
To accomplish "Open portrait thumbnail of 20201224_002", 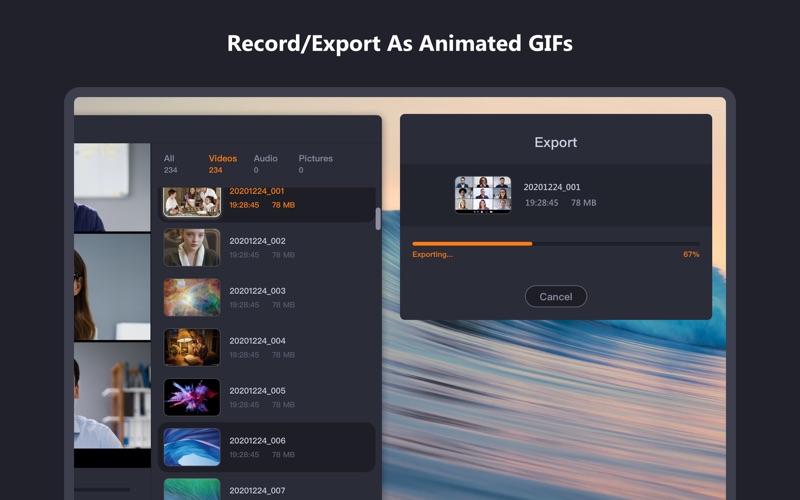I will [192, 247].
